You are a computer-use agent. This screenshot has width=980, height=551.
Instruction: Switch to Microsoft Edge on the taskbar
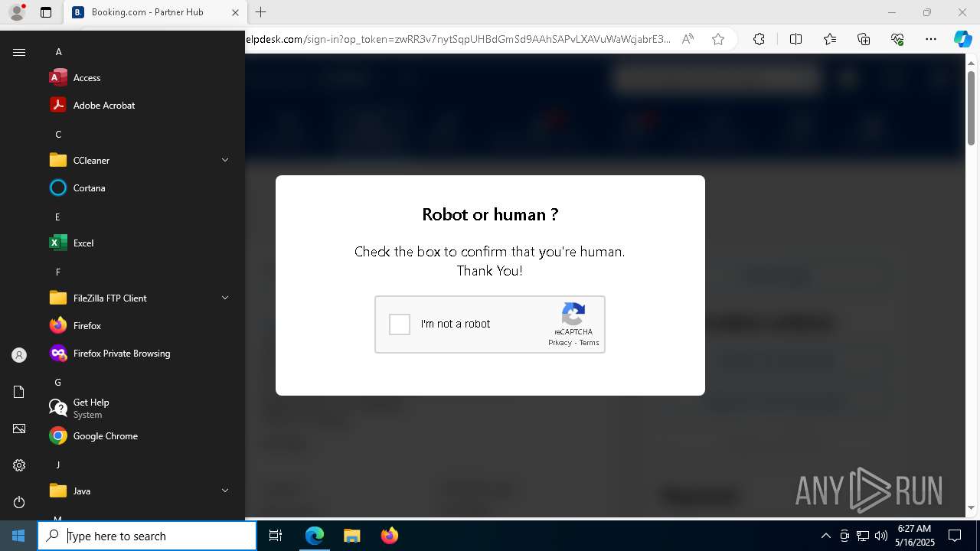[315, 536]
